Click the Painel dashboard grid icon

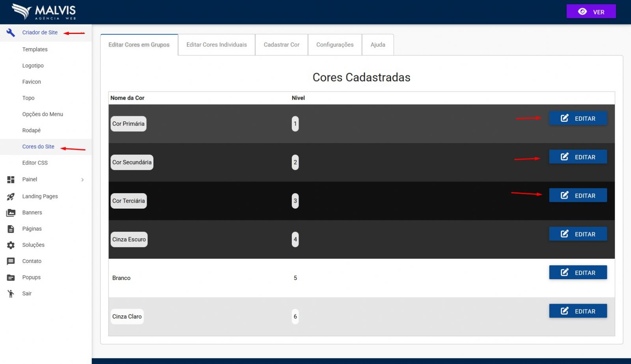coord(11,179)
